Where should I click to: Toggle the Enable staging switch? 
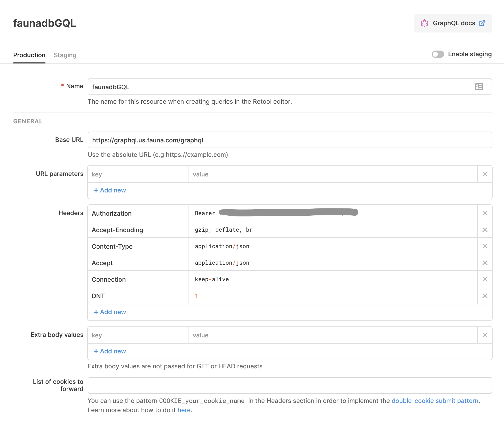pyautogui.click(x=438, y=54)
